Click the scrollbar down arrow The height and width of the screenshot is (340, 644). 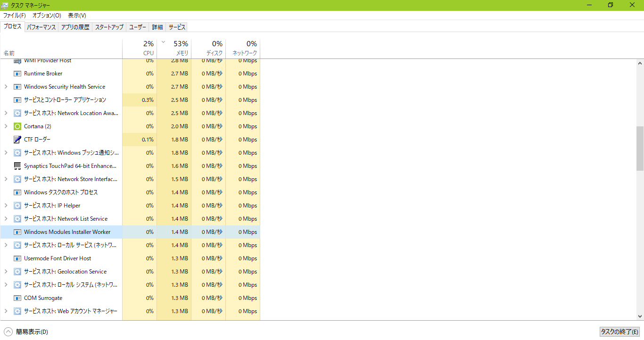pyautogui.click(x=640, y=316)
